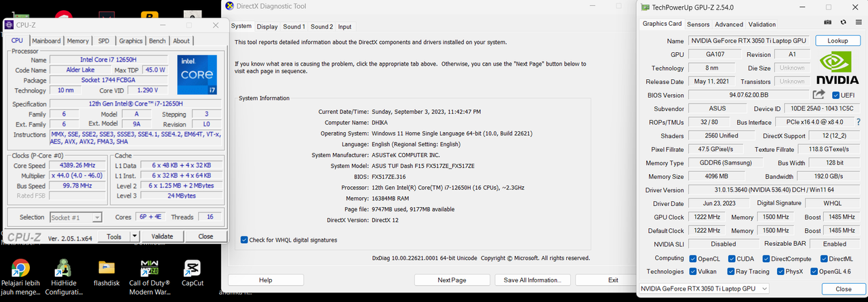Switch to the Display tab in DxDiag
868x302 pixels.
[x=267, y=27]
